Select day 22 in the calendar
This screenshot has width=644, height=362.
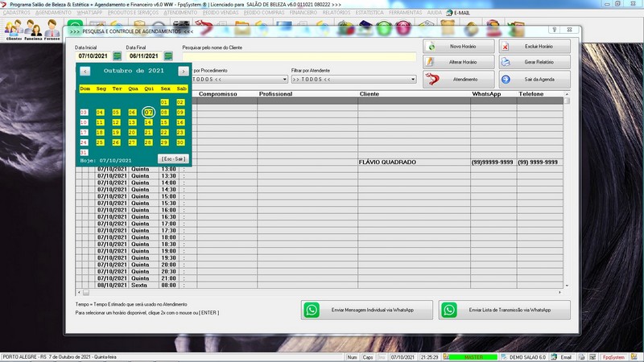click(164, 132)
